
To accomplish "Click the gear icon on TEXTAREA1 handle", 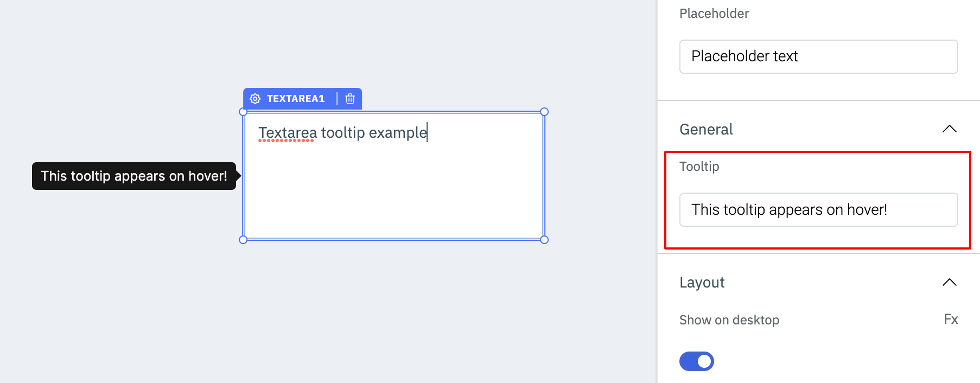I will [255, 99].
